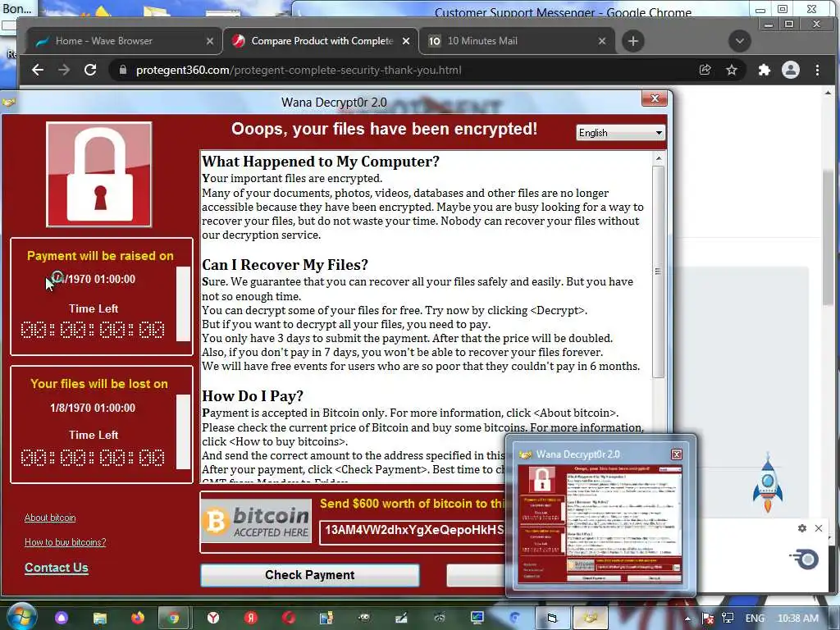Open the 10:38 AM clock
840x630 pixels.
[x=797, y=619]
